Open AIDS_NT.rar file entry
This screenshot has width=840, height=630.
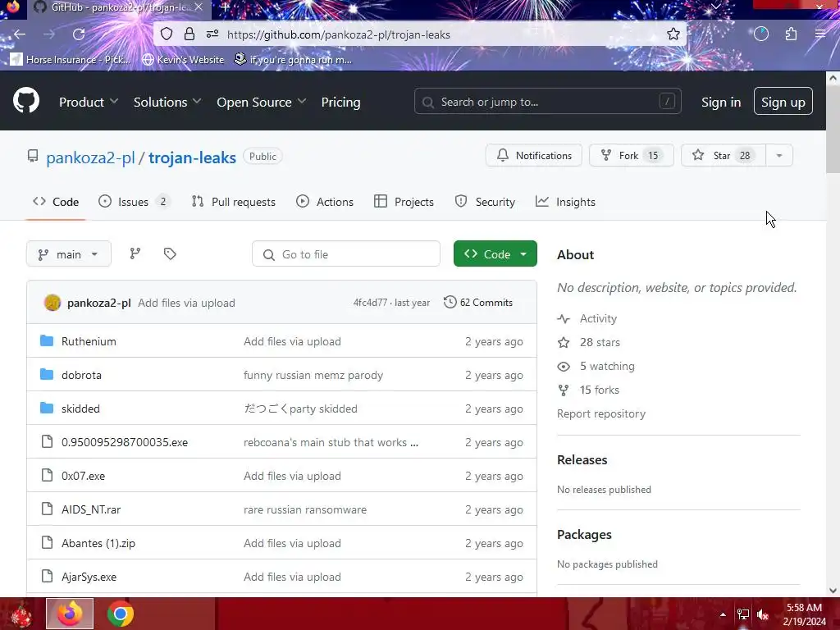tap(91, 509)
